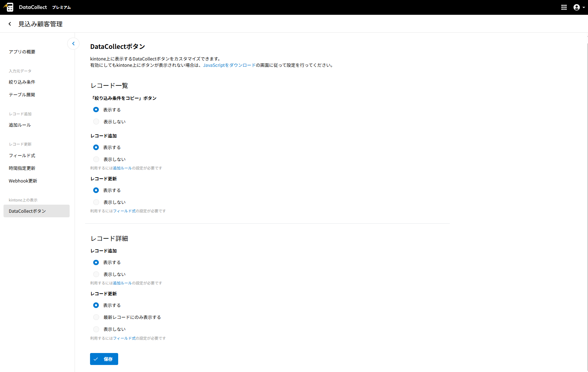
Task: Select 表示しない for レコード詳細 レコード追加
Action: coord(96,274)
